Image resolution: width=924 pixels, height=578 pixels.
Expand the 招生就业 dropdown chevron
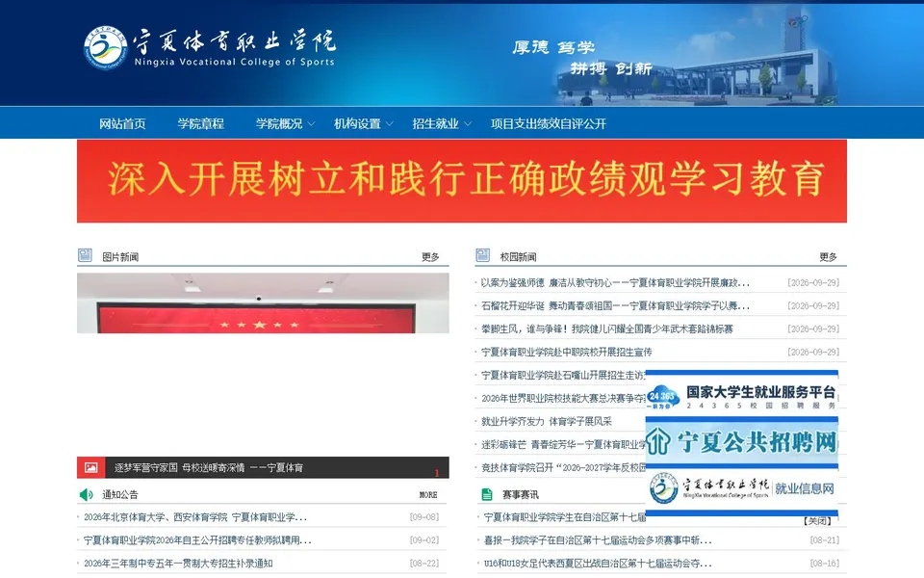coord(468,124)
